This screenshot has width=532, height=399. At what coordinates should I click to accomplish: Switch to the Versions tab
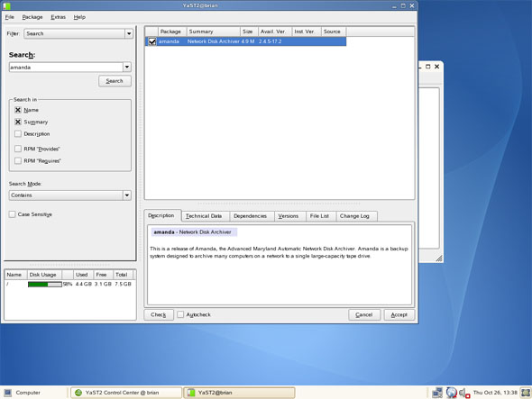[289, 216]
